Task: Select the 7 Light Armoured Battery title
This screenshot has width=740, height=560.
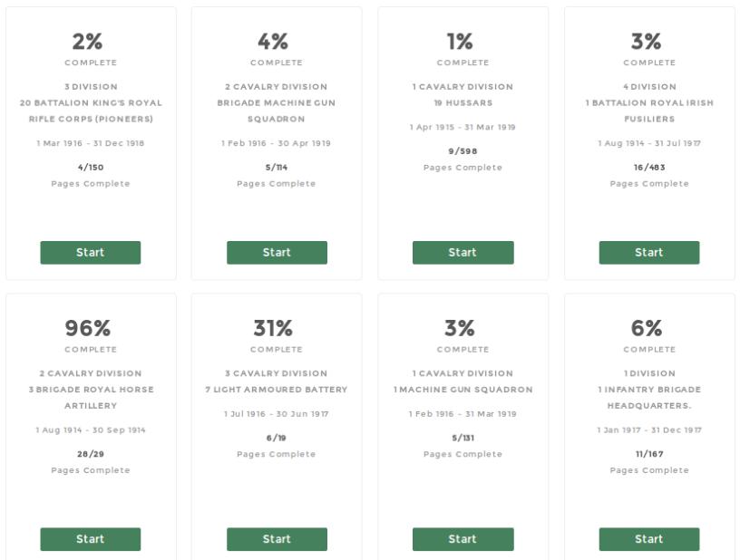Action: click(x=277, y=390)
